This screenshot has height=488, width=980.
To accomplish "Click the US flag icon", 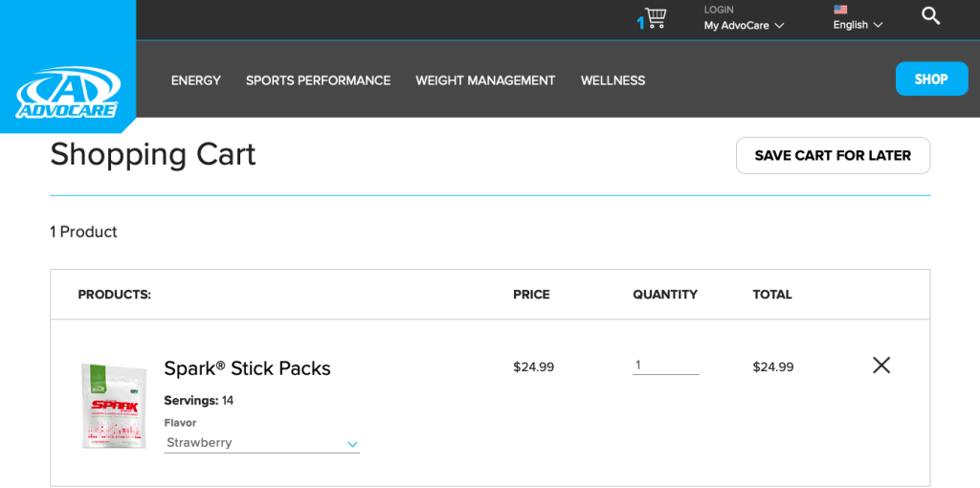I will click(x=840, y=10).
